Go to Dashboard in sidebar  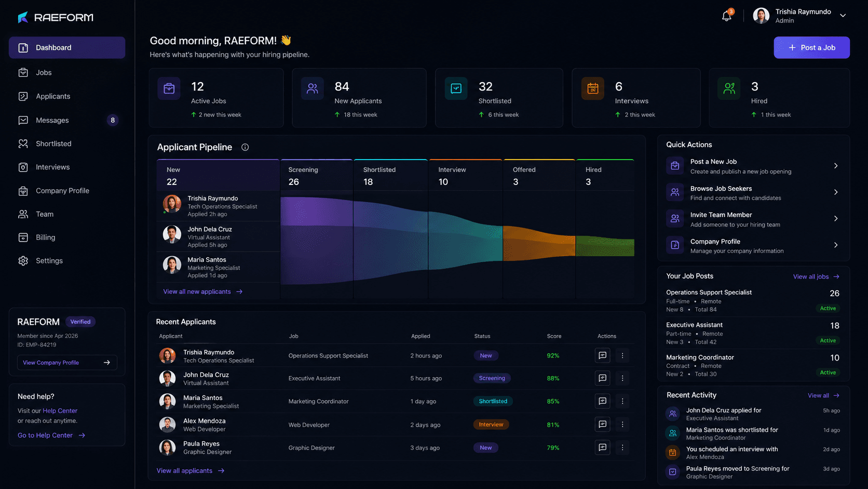pyautogui.click(x=67, y=47)
